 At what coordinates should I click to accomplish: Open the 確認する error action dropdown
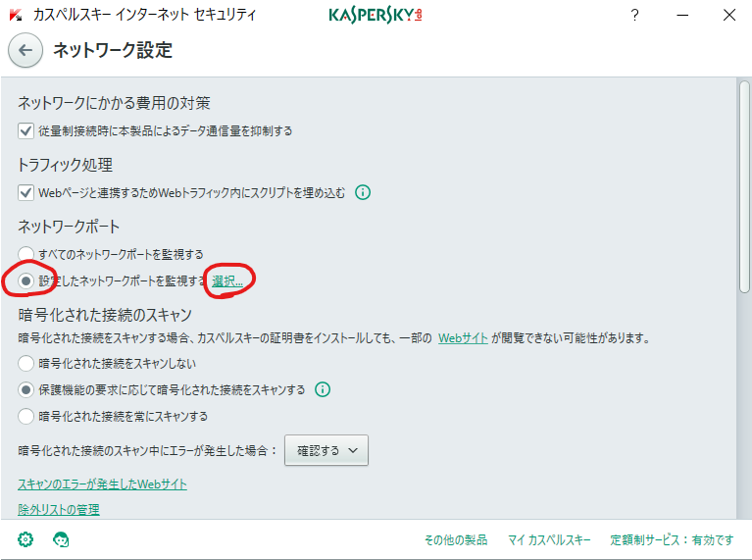click(x=326, y=450)
